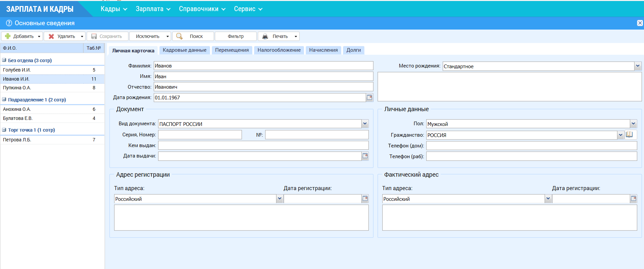Collapse the Подразделение 1 group
This screenshot has width=644, height=269.
4,99
